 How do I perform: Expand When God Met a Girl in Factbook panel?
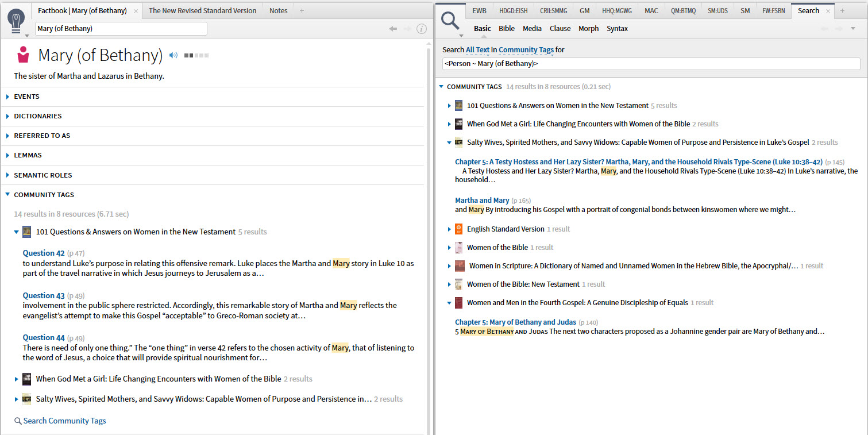coord(16,379)
